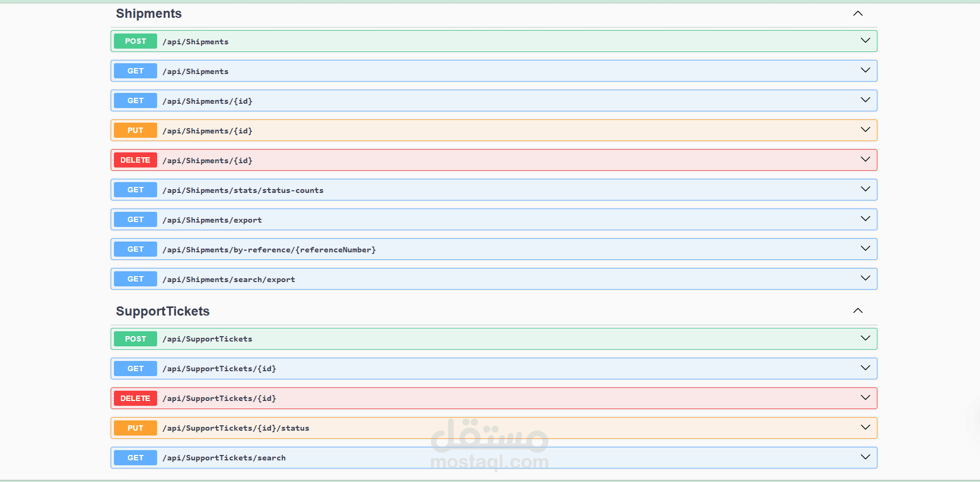
Task: Select /api/Shipments/{id} path in DELETE row
Action: click(x=207, y=160)
